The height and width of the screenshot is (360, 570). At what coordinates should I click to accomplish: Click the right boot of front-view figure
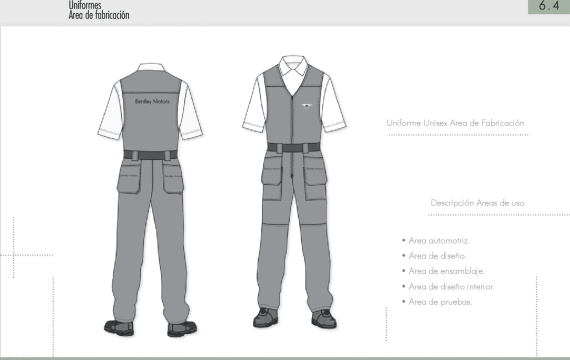click(x=324, y=319)
